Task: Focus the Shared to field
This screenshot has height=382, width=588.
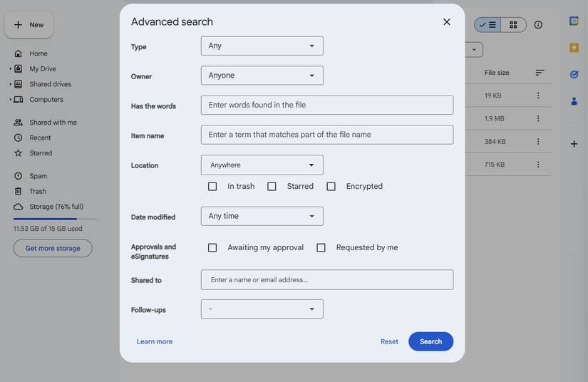Action: tap(327, 279)
